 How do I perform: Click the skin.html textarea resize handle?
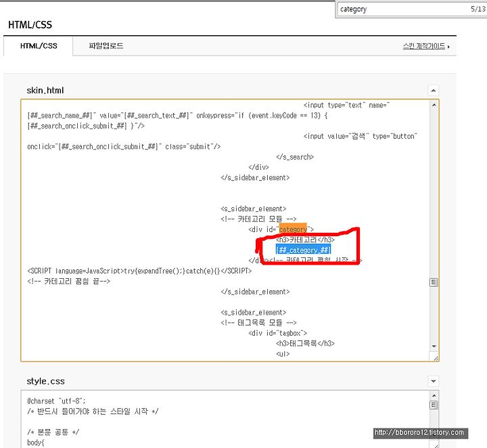pos(436,358)
